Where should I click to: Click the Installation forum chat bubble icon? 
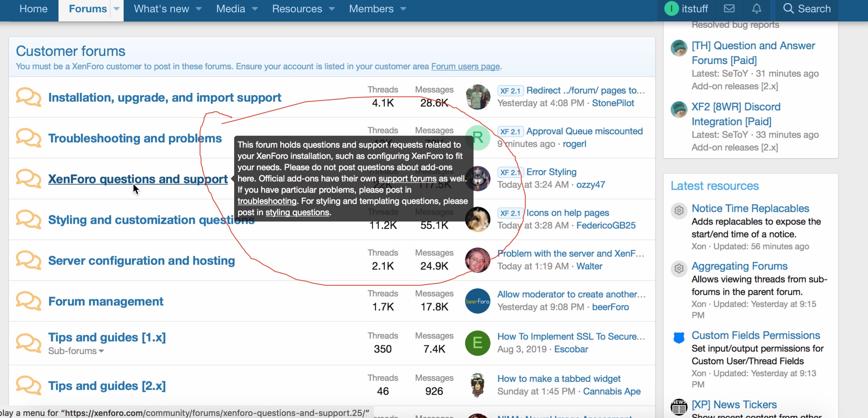click(29, 97)
